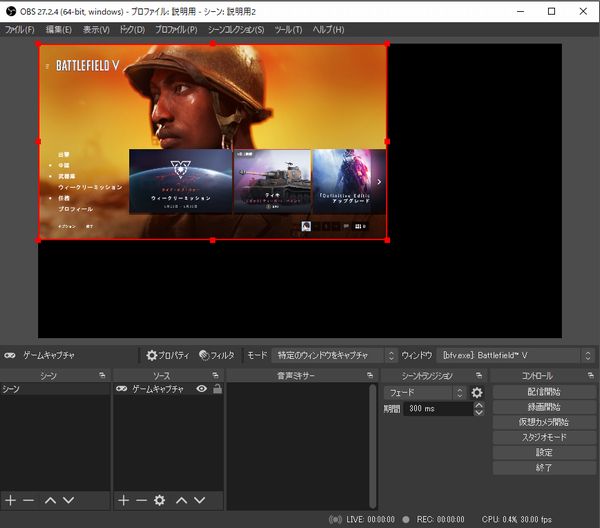The height and width of the screenshot is (528, 600).
Task: Click the top-left red resize handle
Action: pyautogui.click(x=38, y=44)
